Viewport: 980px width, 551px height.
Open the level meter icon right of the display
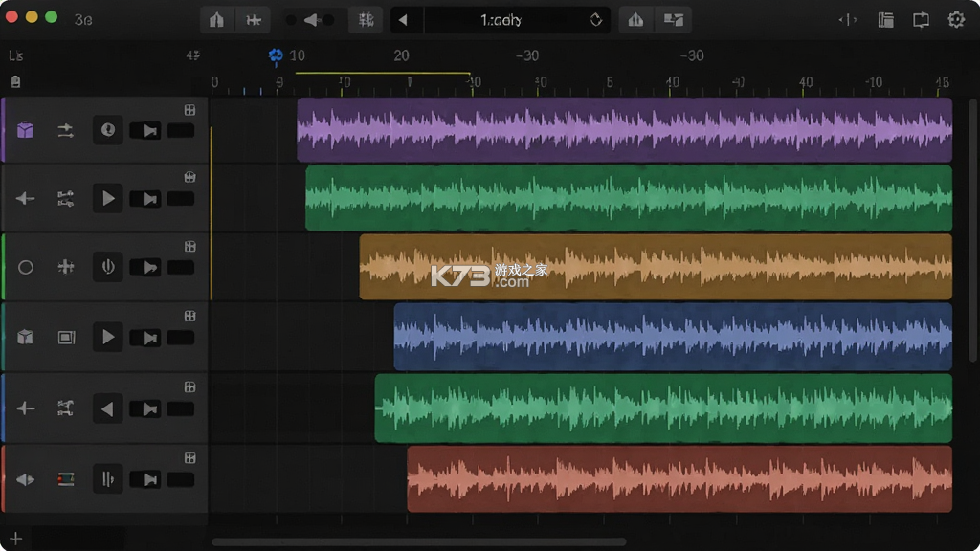pyautogui.click(x=635, y=20)
